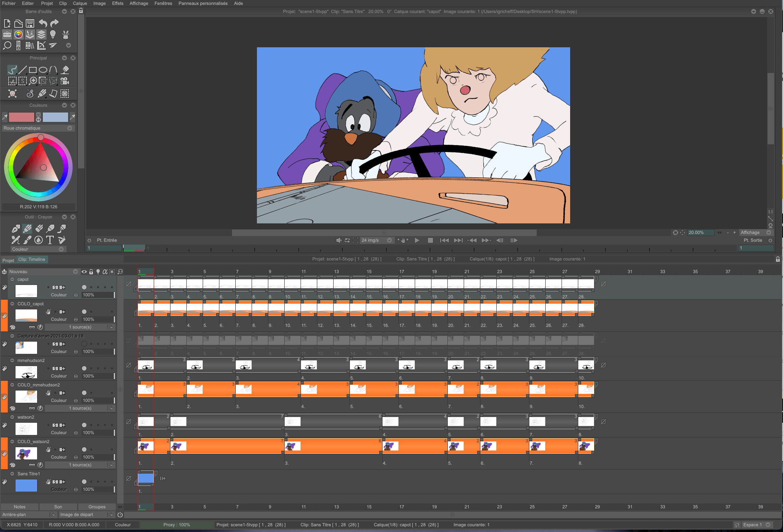783x532 pixels.
Task: Jump to the first frame button
Action: (x=445, y=241)
